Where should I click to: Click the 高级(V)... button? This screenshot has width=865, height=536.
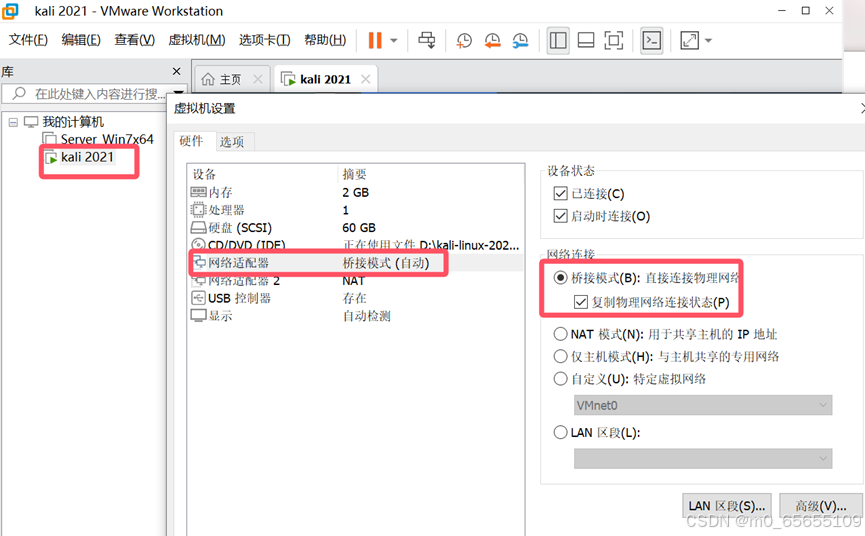821,506
